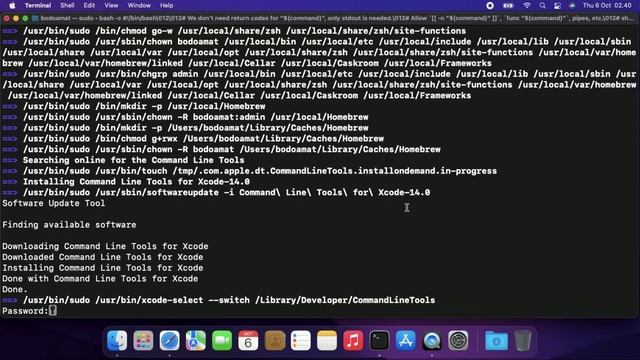
Task: Open the Window menu
Action: tap(139, 5)
